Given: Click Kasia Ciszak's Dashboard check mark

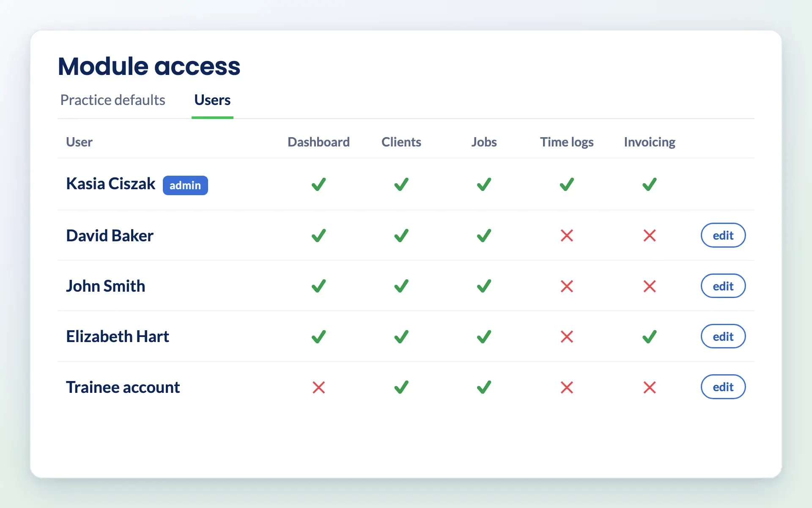Looking at the screenshot, I should [x=319, y=184].
